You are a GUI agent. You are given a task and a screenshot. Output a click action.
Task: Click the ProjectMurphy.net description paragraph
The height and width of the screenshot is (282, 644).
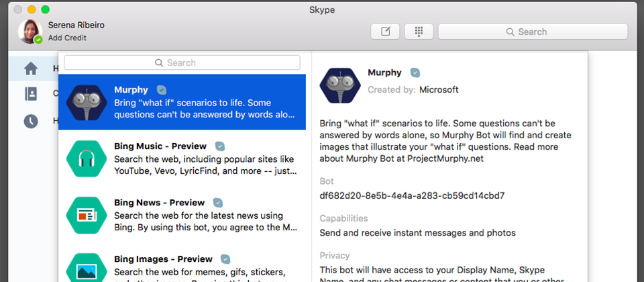click(x=445, y=141)
